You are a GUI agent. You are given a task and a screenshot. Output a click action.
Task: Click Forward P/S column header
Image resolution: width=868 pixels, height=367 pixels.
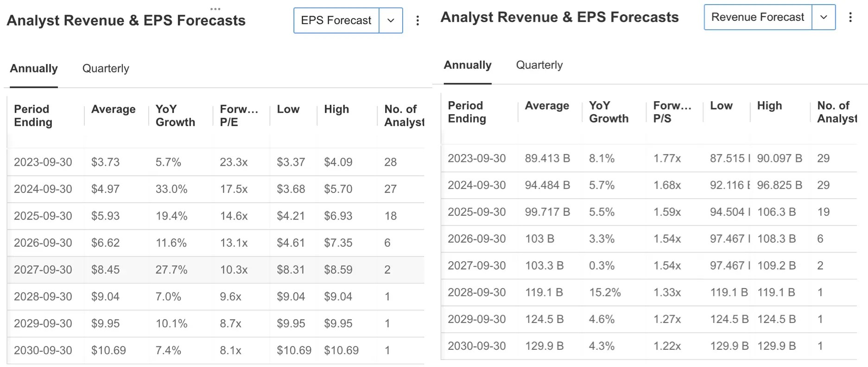click(672, 112)
